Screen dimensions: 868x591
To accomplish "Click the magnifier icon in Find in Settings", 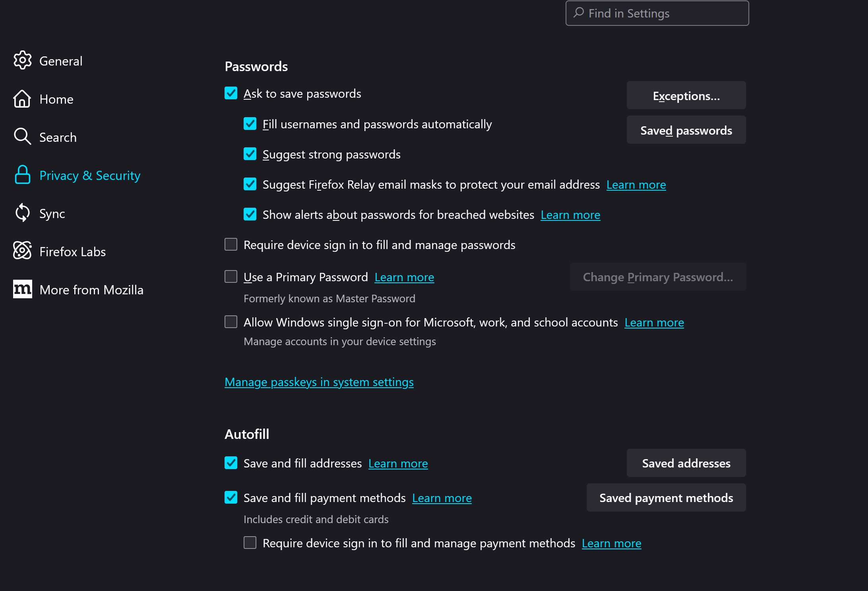I will point(579,13).
